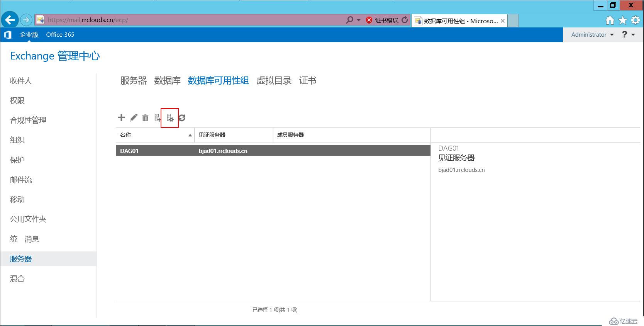Open the browser search magnifier
This screenshot has height=326, width=644.
349,20
